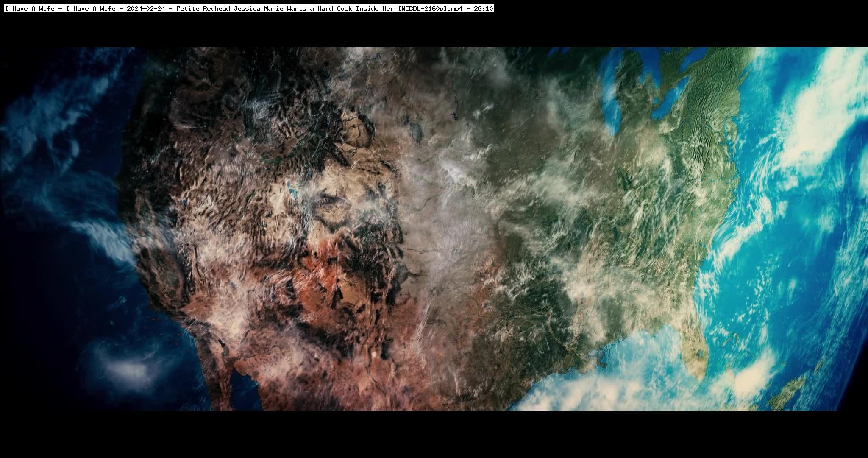868x458 pixels.
Task: Click the 26:10 duration in the overlay
Action: tap(484, 8)
